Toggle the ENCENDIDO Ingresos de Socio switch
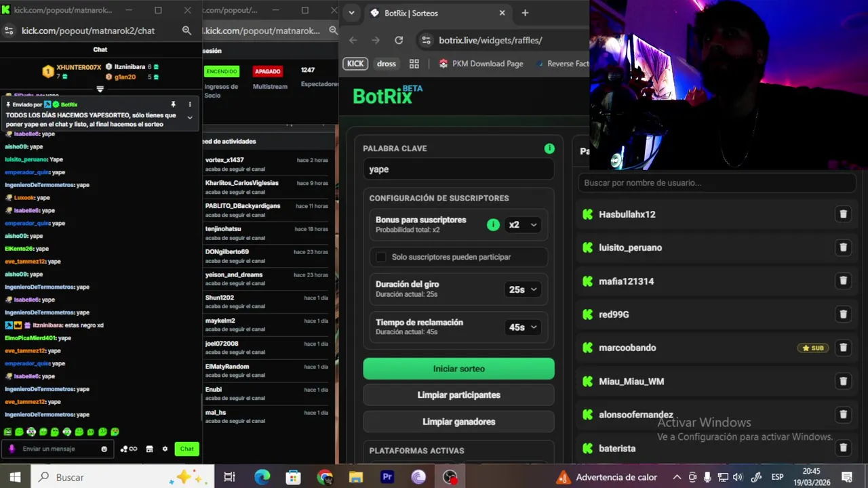The width and height of the screenshot is (868, 488). point(222,71)
